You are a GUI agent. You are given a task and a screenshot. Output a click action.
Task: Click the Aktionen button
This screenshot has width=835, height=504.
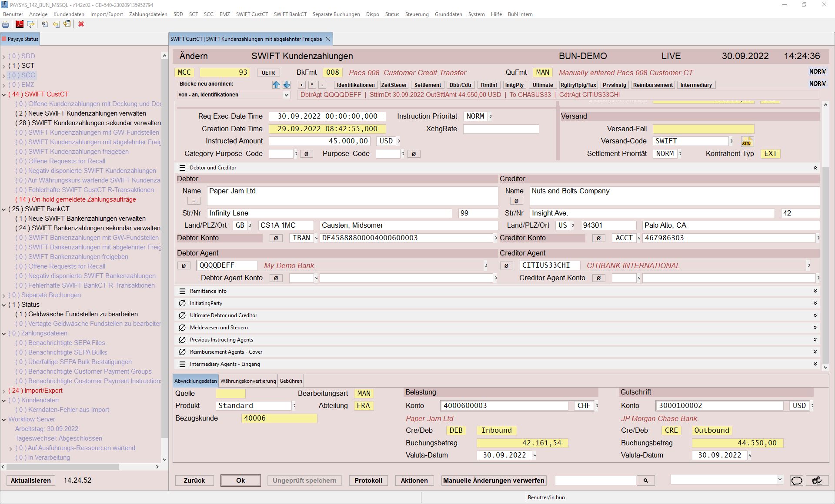click(x=414, y=481)
